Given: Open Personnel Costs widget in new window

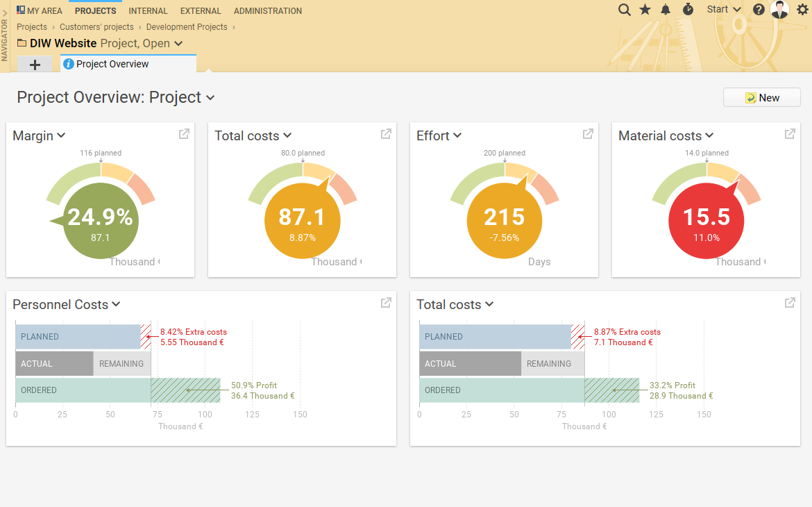Looking at the screenshot, I should [385, 302].
